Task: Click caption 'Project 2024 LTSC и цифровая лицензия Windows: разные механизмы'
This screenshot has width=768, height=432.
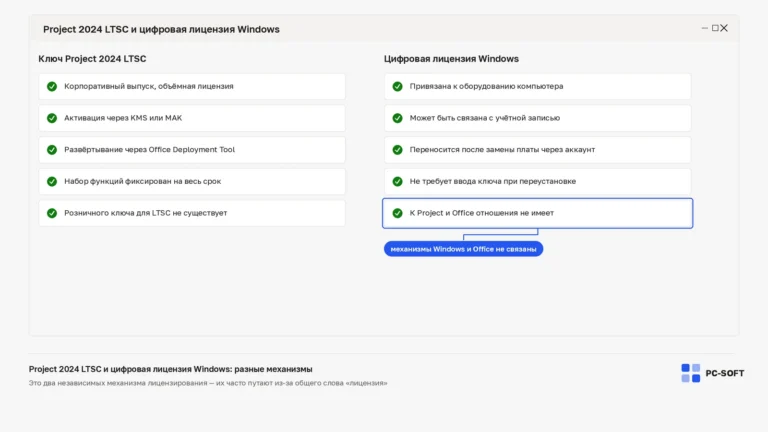Action: coord(170,369)
